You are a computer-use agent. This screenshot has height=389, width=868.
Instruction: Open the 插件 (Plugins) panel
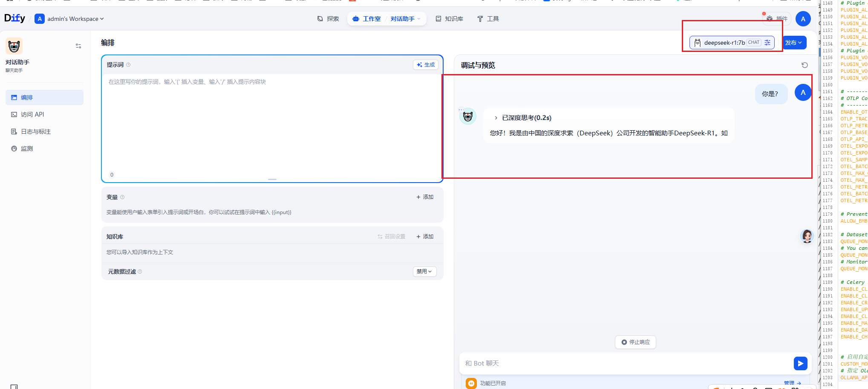pyautogui.click(x=776, y=18)
